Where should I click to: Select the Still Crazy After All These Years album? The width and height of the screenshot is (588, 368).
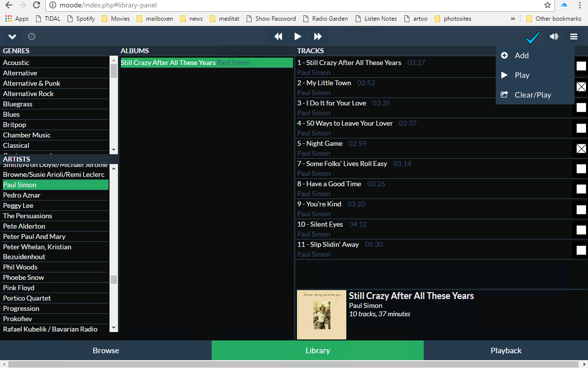pos(207,63)
